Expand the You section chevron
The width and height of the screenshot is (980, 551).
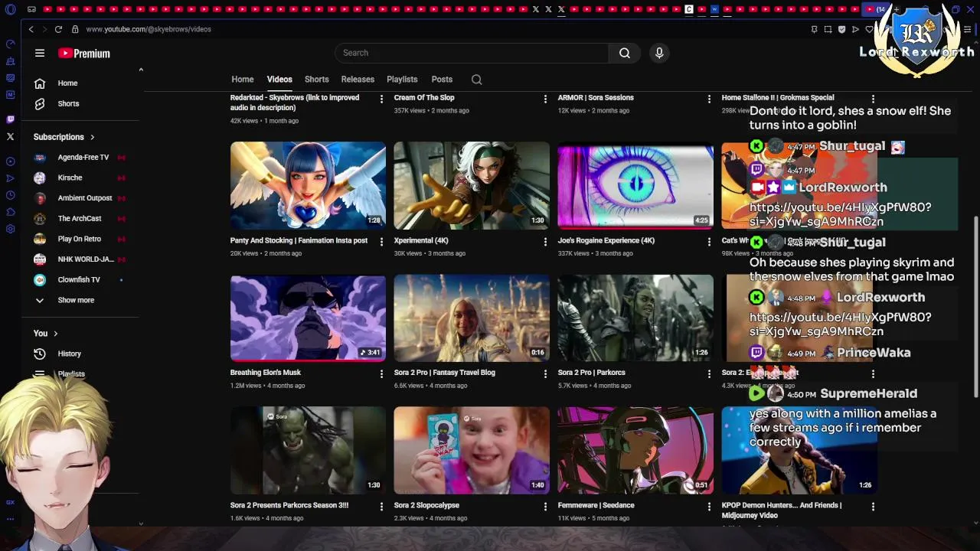click(56, 334)
